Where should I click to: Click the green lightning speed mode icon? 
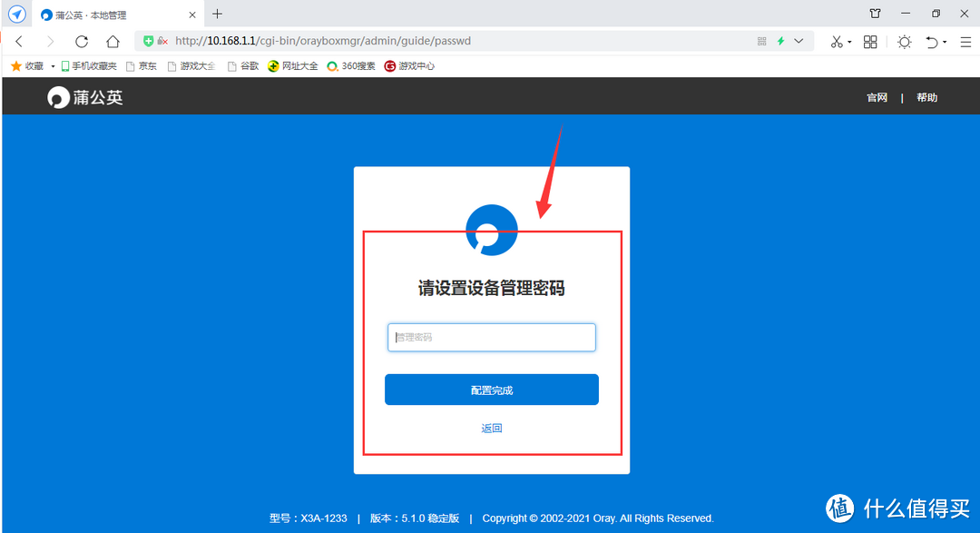click(779, 41)
